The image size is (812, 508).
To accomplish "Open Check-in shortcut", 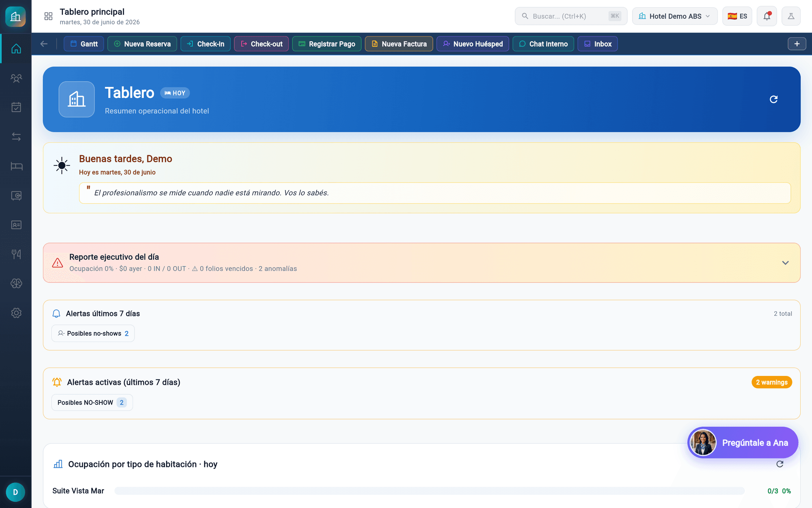I will pyautogui.click(x=205, y=44).
